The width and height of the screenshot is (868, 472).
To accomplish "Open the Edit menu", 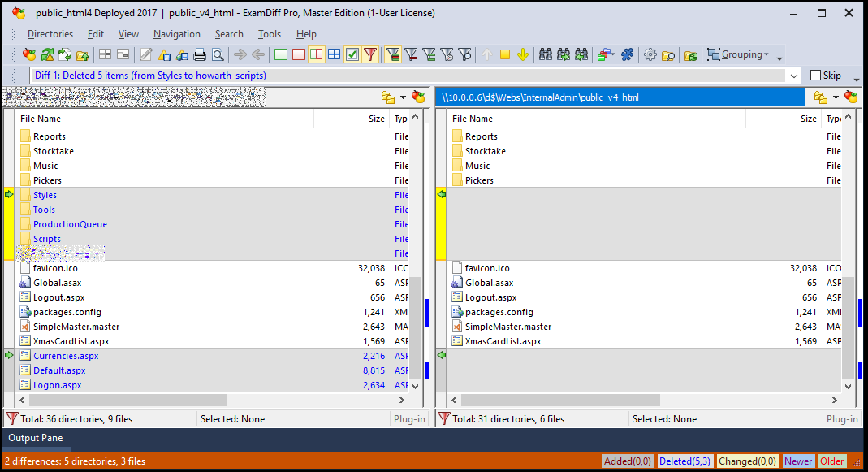I will [x=95, y=34].
